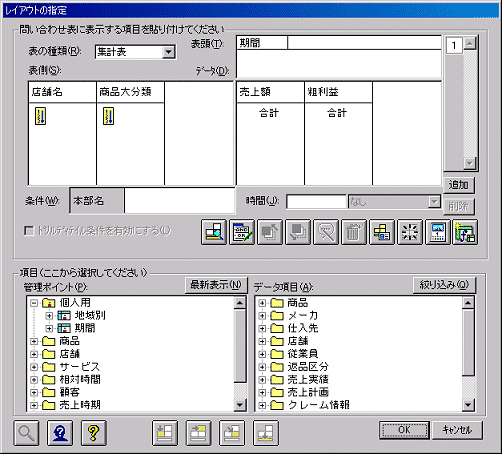Click paste-to-condition icon with bottom yellow bar
This screenshot has height=454, width=502.
pos(266,433)
